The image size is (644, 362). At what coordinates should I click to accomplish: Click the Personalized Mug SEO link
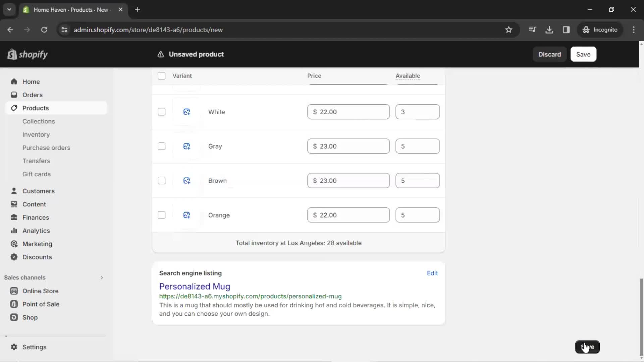click(x=250, y=296)
